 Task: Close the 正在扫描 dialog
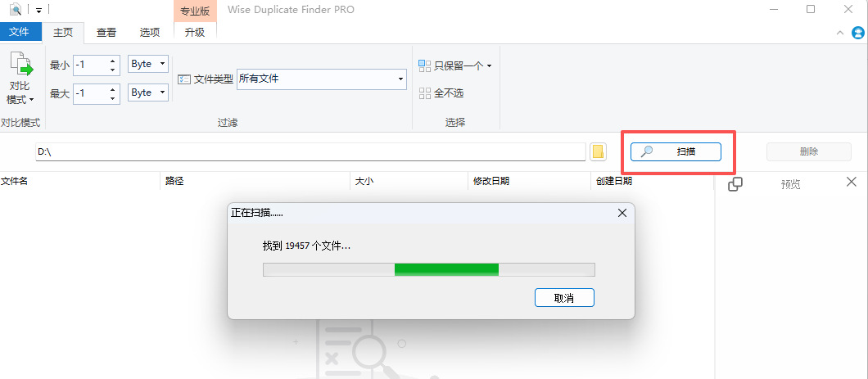[622, 213]
